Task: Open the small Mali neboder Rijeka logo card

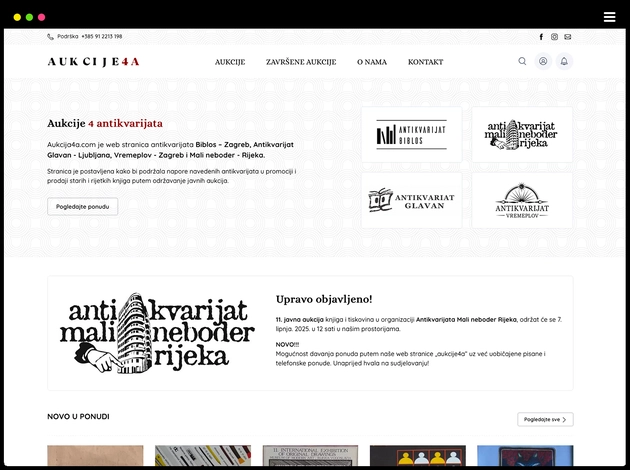Action: tap(522, 135)
